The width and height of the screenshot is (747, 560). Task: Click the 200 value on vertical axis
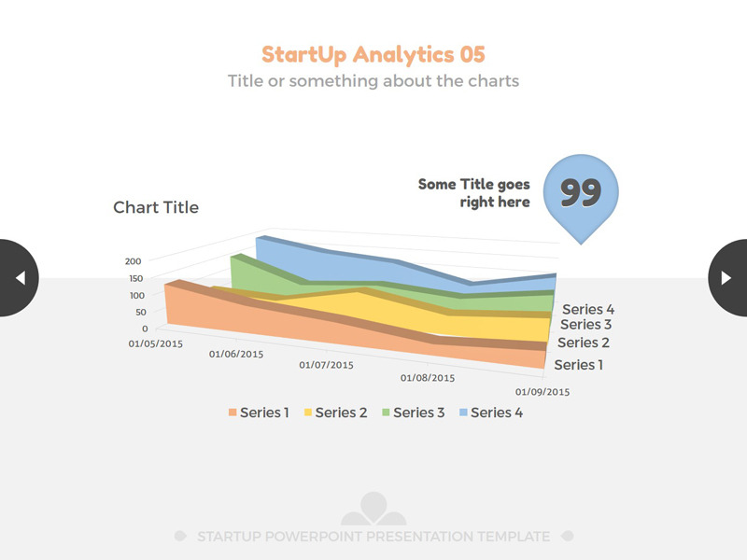[133, 261]
